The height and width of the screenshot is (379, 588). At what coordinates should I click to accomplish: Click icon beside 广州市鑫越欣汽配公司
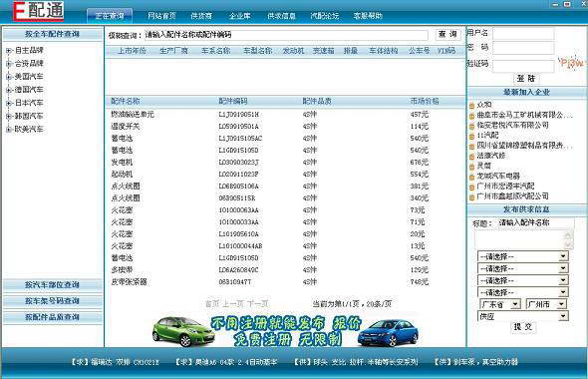471,196
